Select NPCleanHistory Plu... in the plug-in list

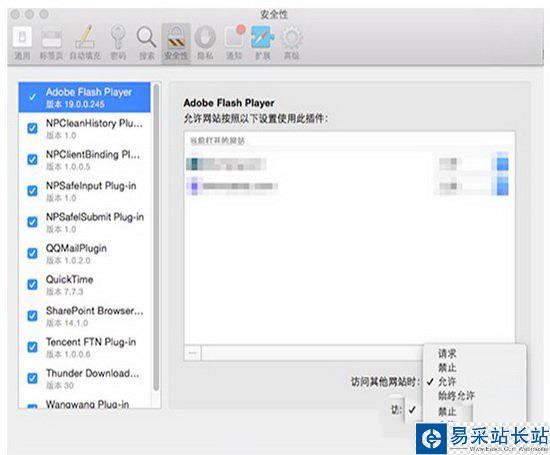(x=85, y=128)
